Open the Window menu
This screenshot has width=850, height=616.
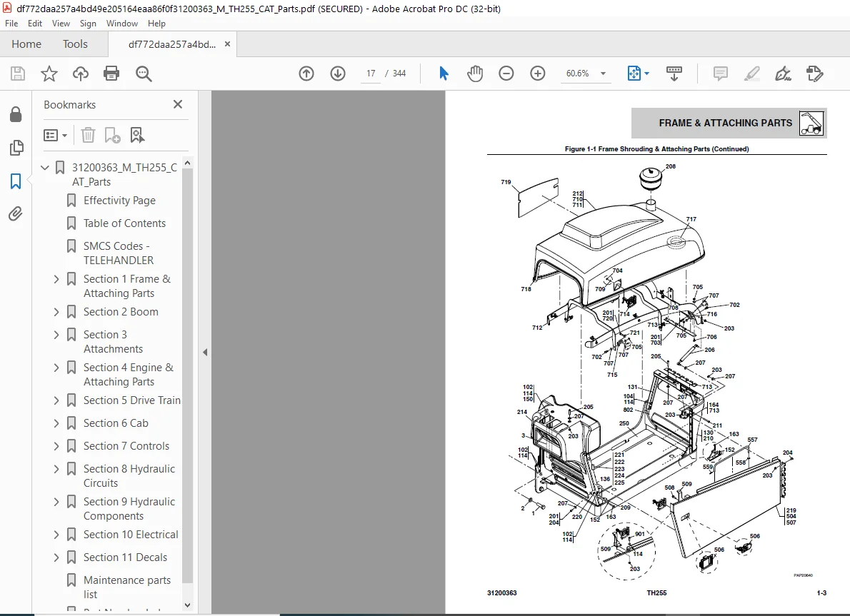tap(122, 24)
